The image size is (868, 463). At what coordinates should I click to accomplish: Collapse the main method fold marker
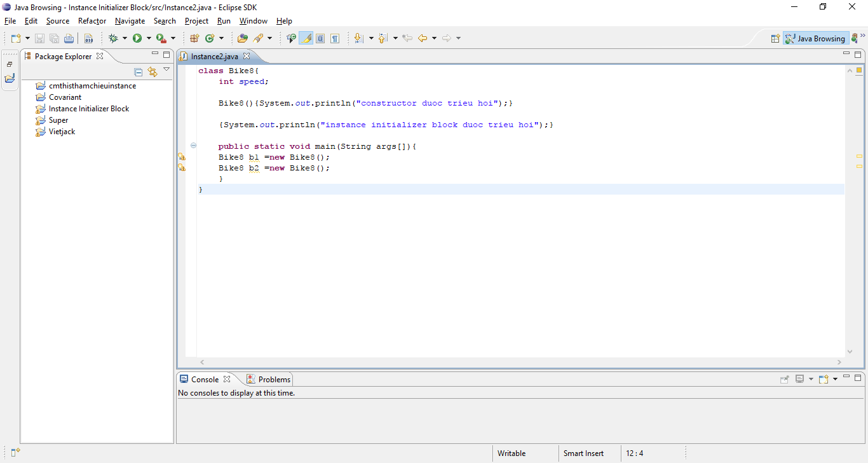point(193,146)
